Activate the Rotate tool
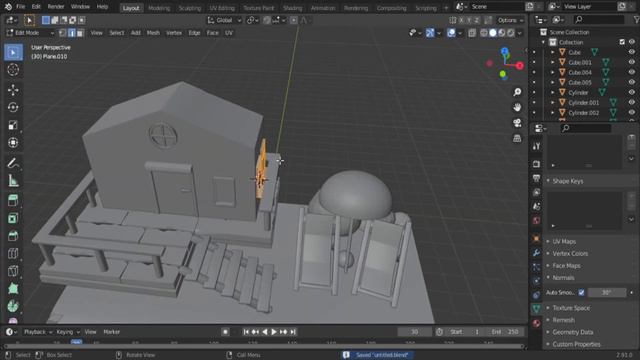The image size is (640, 360). point(13,107)
